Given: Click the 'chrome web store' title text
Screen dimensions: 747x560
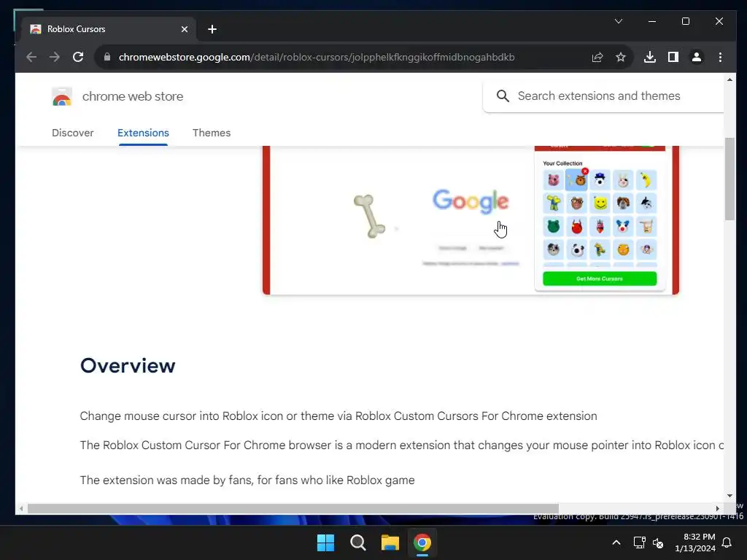Looking at the screenshot, I should (133, 96).
